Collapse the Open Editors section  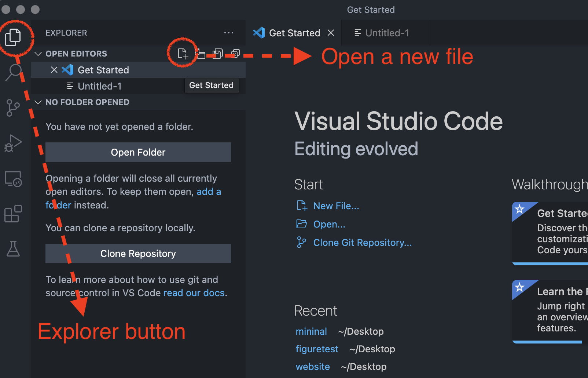pos(38,54)
